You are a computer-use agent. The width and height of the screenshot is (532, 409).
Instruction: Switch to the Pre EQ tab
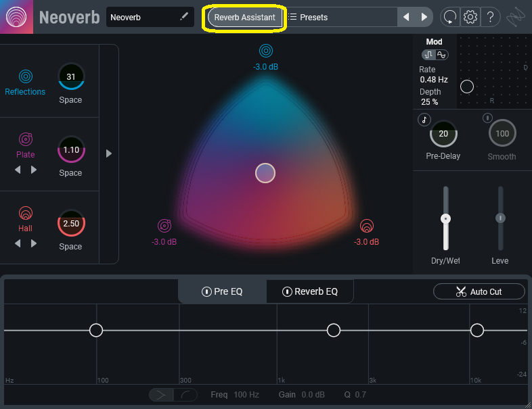tap(223, 292)
